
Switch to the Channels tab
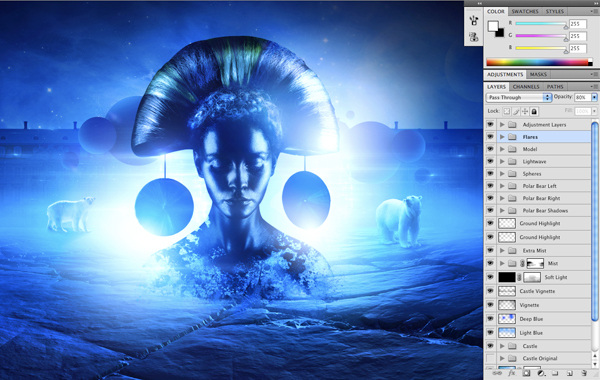point(526,86)
